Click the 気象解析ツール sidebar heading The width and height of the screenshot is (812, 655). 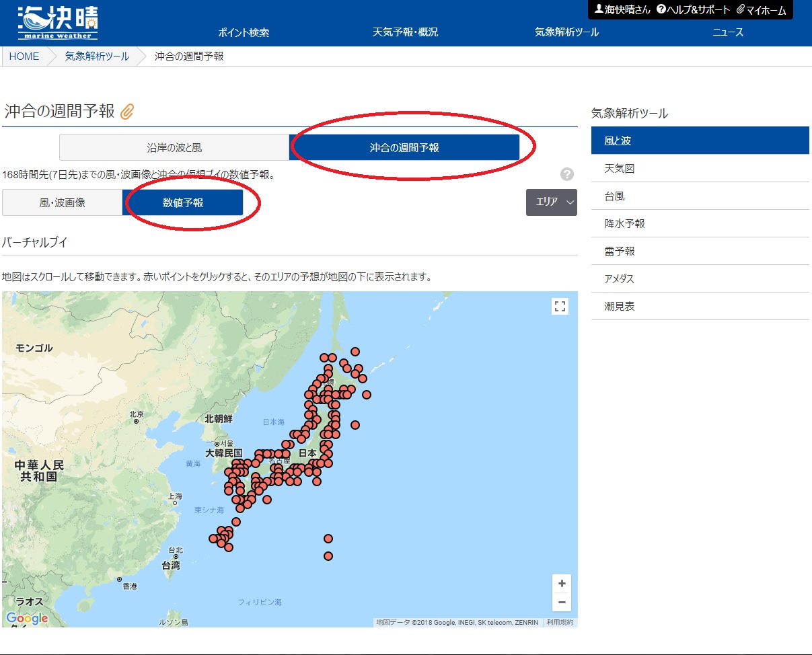pos(630,114)
